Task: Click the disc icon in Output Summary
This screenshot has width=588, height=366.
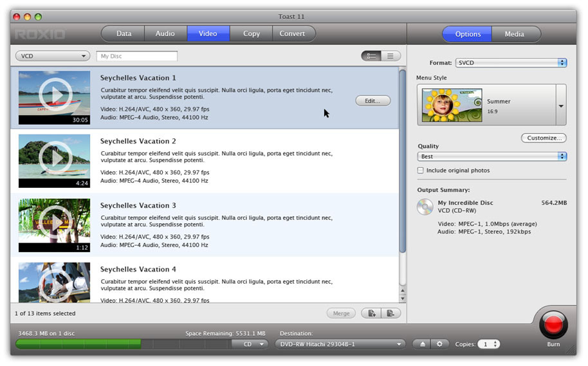Action: point(425,206)
